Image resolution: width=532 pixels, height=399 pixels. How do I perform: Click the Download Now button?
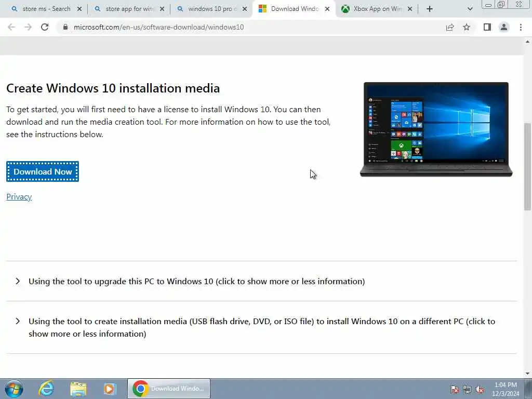pos(43,171)
